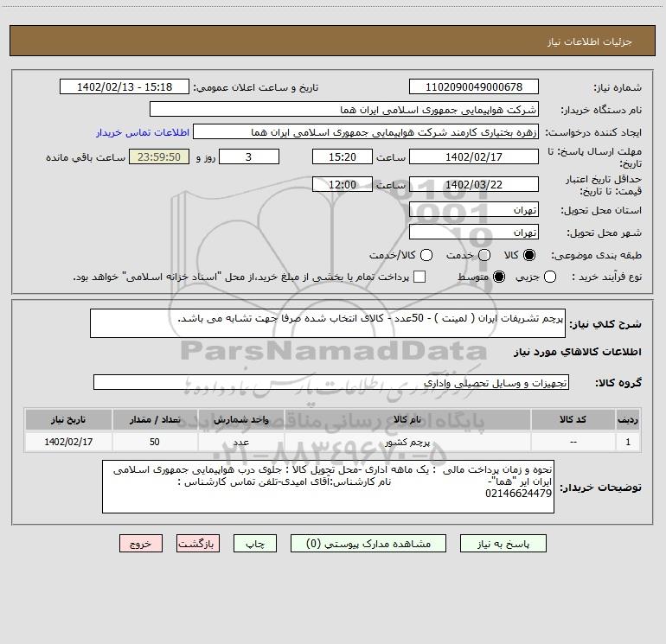This screenshot has height=644, width=666.
Task: Choose the 'کالا/خدمت' radio option
Action: pos(426,255)
